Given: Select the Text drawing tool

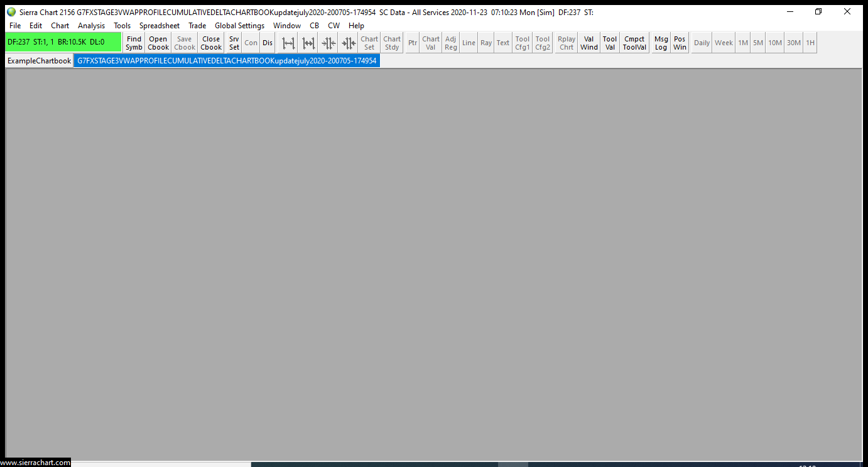Looking at the screenshot, I should (503, 43).
